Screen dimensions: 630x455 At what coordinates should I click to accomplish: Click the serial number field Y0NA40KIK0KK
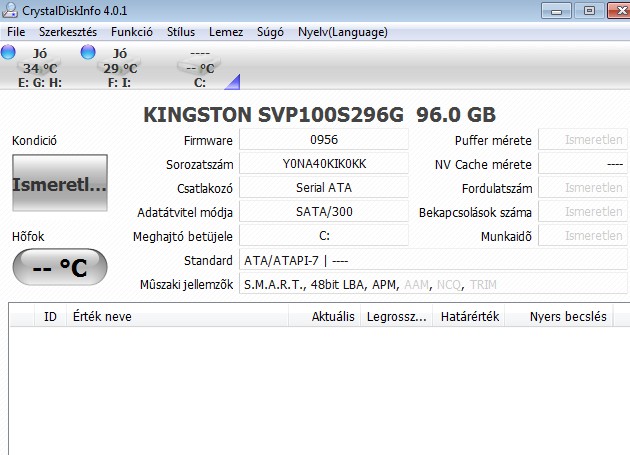(324, 164)
